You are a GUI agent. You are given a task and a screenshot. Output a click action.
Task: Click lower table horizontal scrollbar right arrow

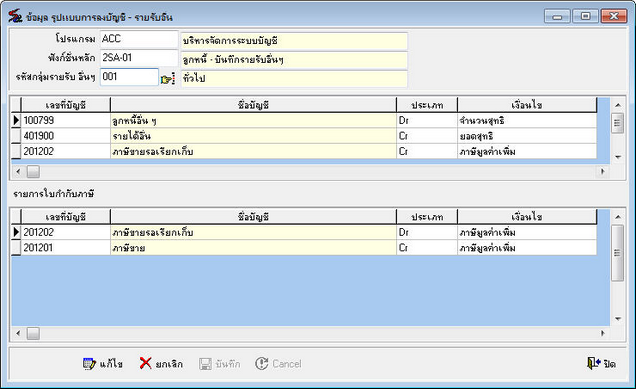point(603,333)
